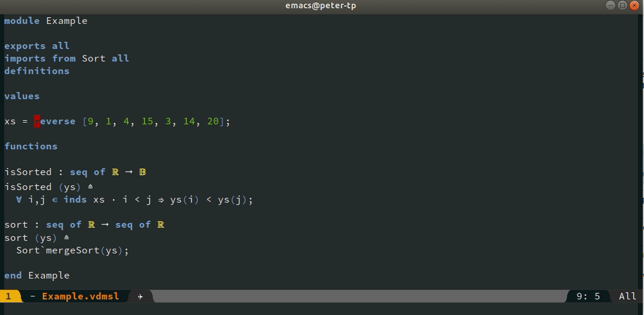The width and height of the screenshot is (644, 315).
Task: Click the functions section keyword
Action: pos(31,146)
